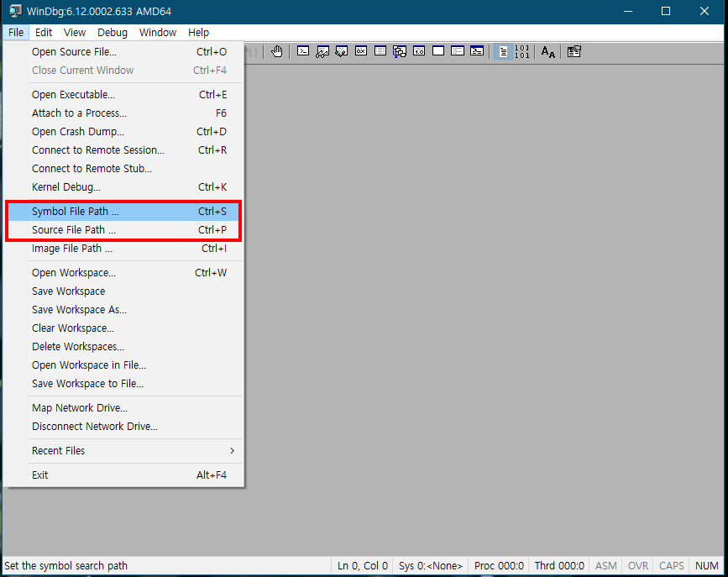This screenshot has height=577, width=728.
Task: Open the View menu
Action: click(75, 33)
